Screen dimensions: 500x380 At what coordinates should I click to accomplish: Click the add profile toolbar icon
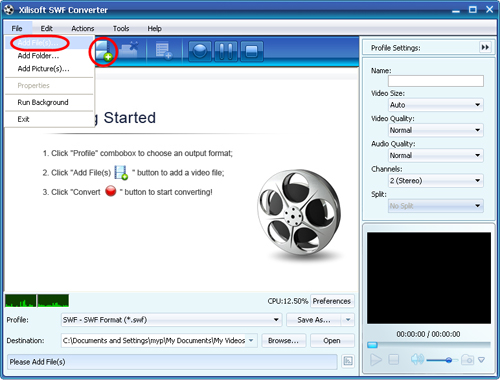[x=164, y=51]
